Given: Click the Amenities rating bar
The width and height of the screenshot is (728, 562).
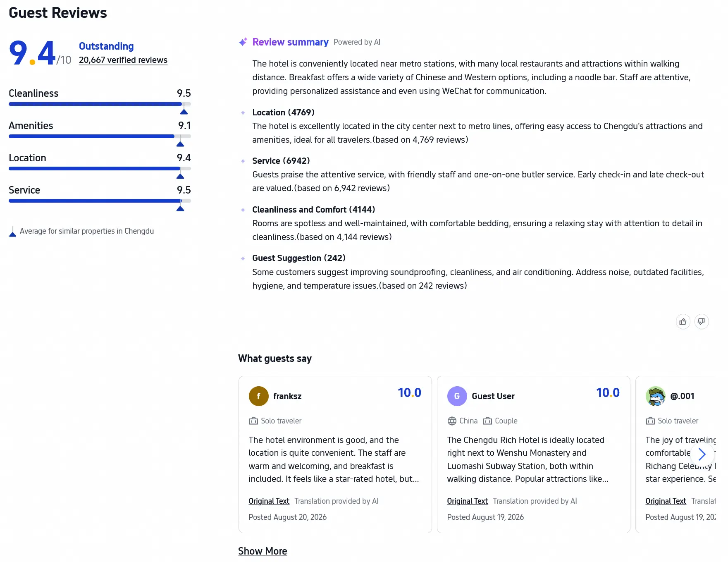Looking at the screenshot, I should (100, 136).
